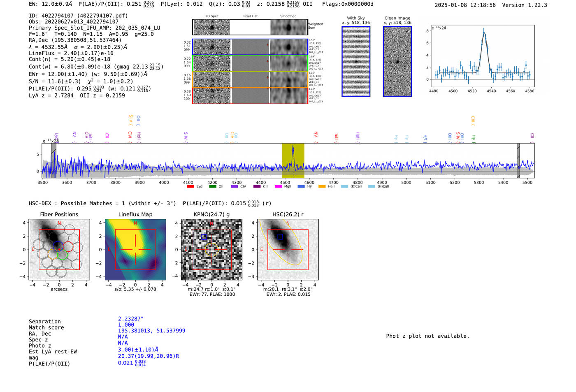This screenshot has height=392, width=576.
Task: Click the LineFlux = 2.40(±0.17)e-16 value
Action: pyautogui.click(x=71, y=53)
